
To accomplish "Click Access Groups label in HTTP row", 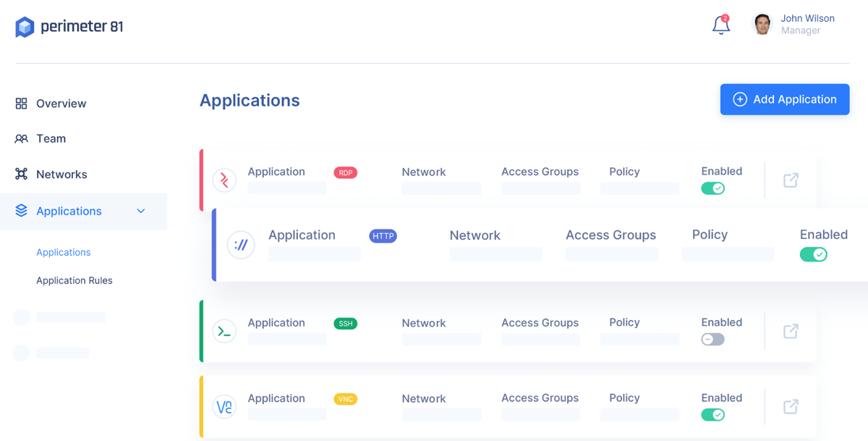I will click(611, 235).
